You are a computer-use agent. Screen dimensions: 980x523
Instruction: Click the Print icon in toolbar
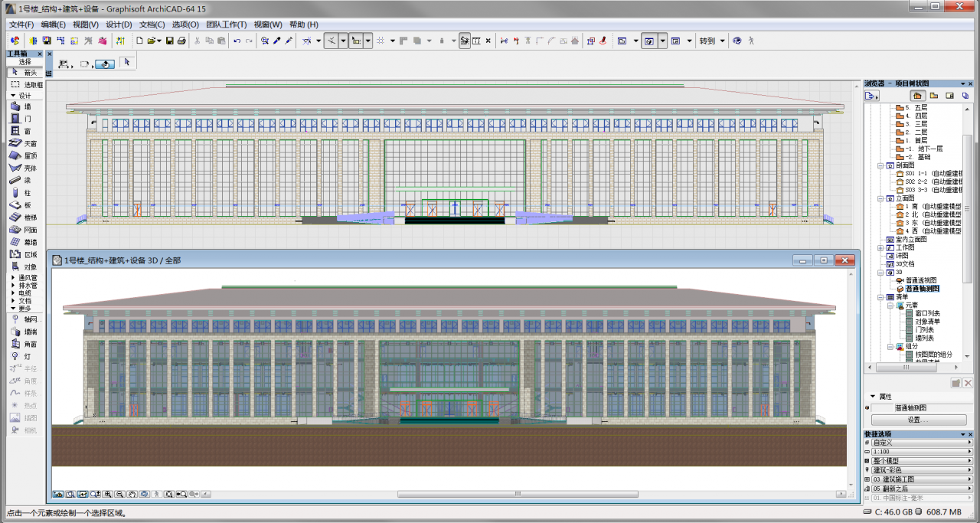tap(181, 41)
